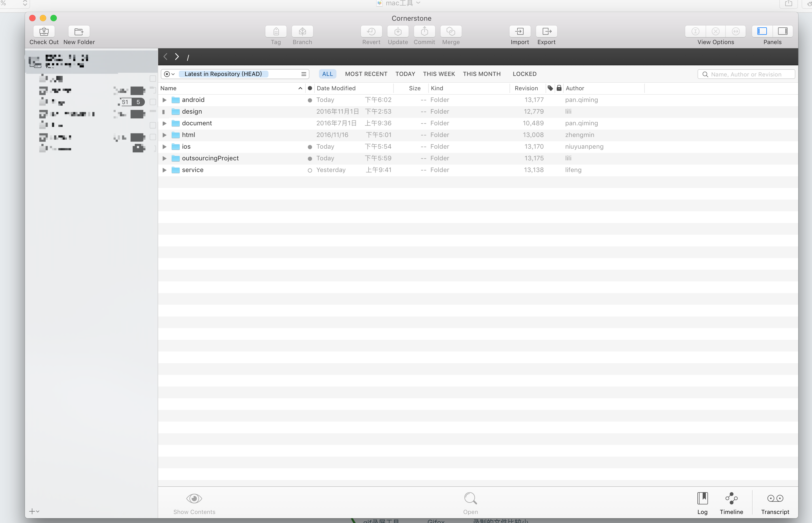
Task: Click the Tag toolbar icon
Action: (276, 31)
